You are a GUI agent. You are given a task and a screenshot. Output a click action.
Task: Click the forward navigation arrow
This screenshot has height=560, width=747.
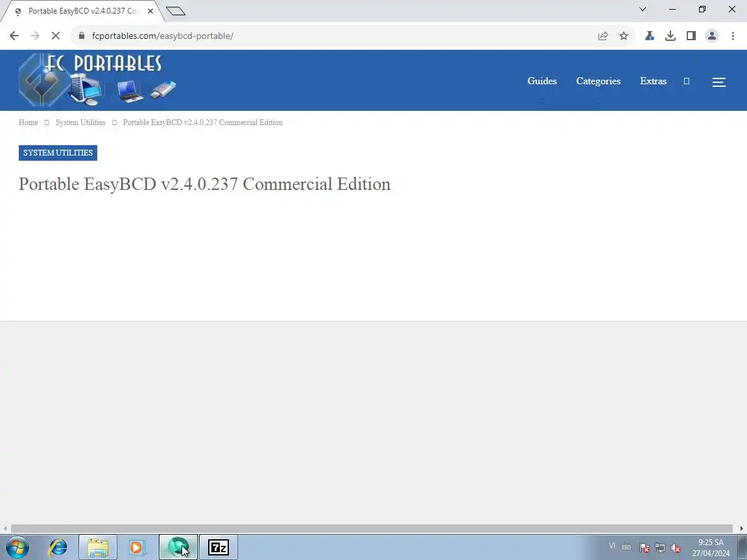(35, 36)
